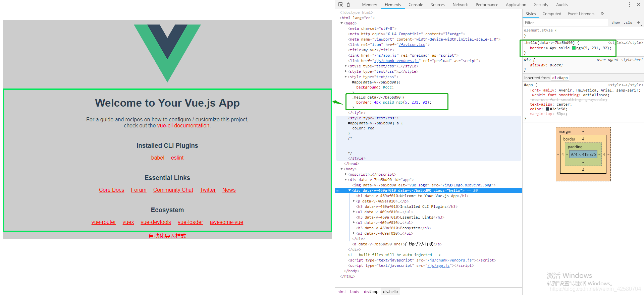Image resolution: width=644 pixels, height=295 pixels.
Task: Open /favicon.ico link in Elements tree
Action: 412,45
